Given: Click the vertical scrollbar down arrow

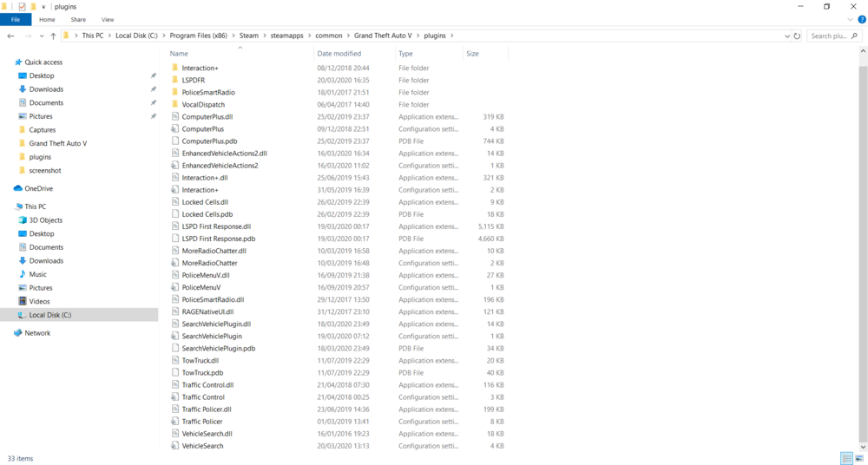Looking at the screenshot, I should pyautogui.click(x=863, y=446).
